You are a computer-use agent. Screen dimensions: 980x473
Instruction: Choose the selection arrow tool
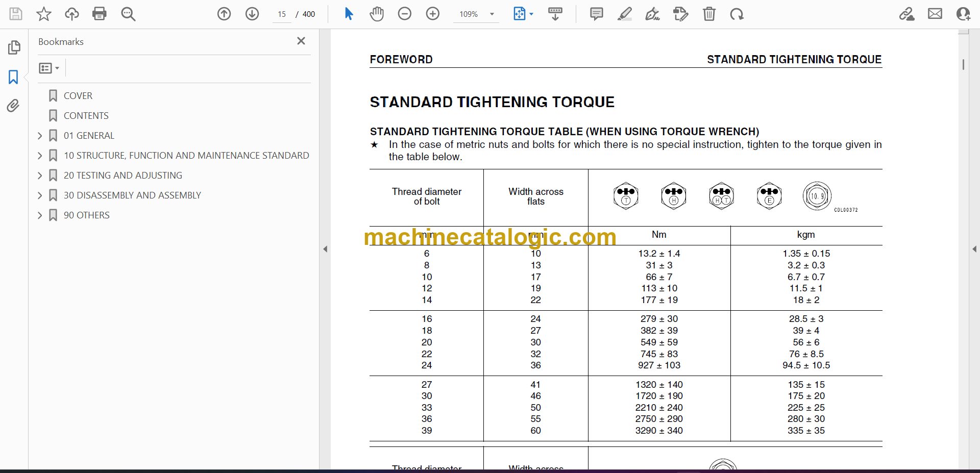349,14
